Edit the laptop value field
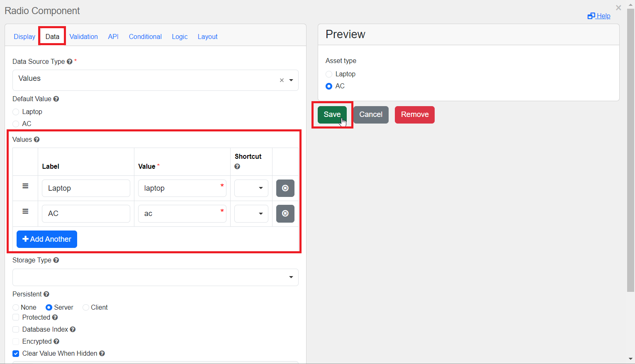635x364 pixels. 182,188
